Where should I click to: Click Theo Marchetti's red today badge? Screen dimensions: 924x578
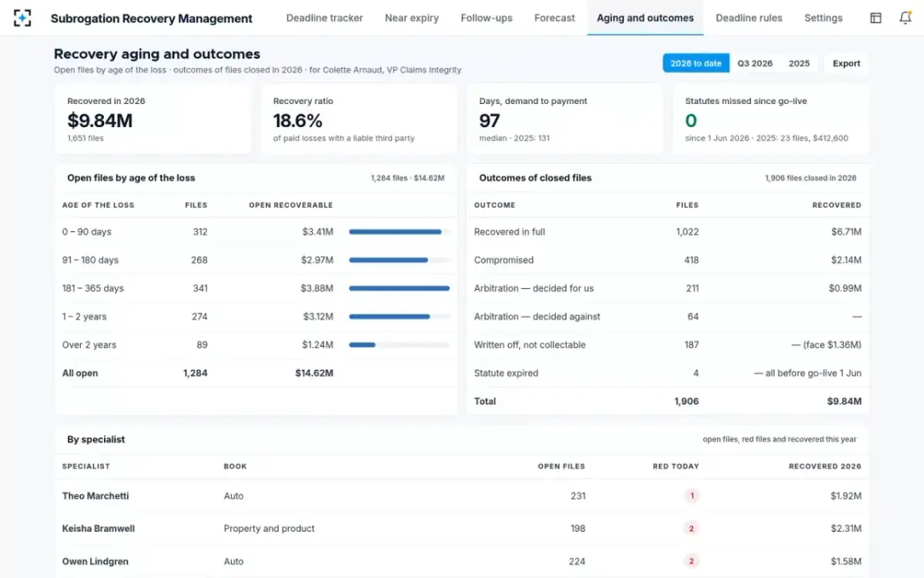[691, 496]
